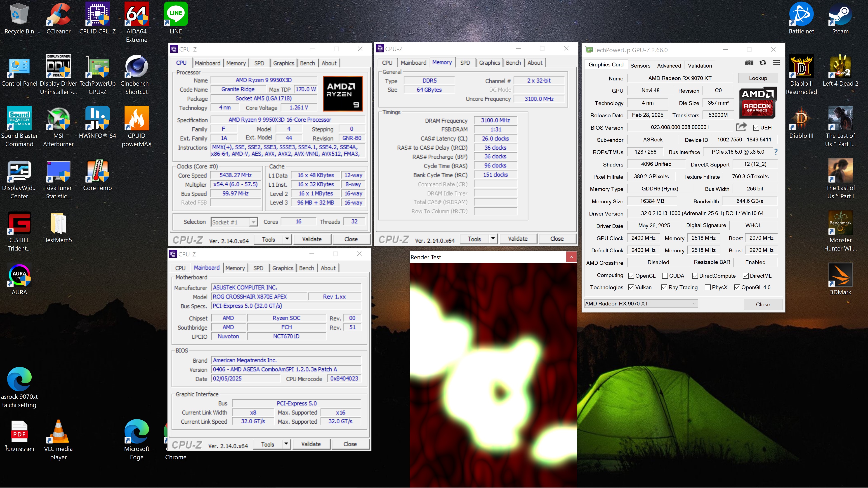Expand Tools dropdown arrow in CPU tab window
Screen dimensions: 868x488
(x=287, y=239)
